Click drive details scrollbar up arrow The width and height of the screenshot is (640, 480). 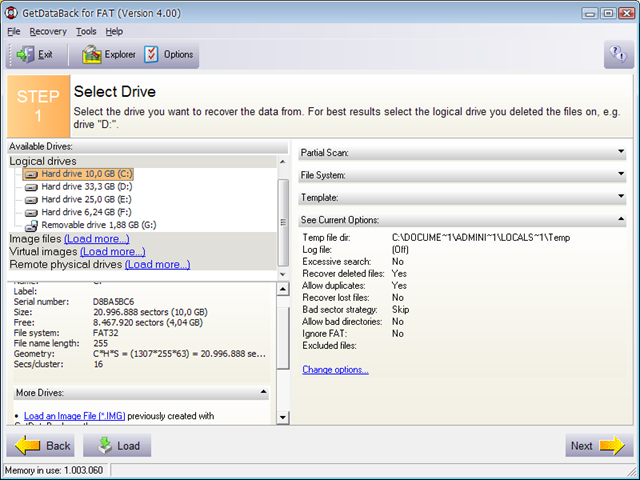283,289
